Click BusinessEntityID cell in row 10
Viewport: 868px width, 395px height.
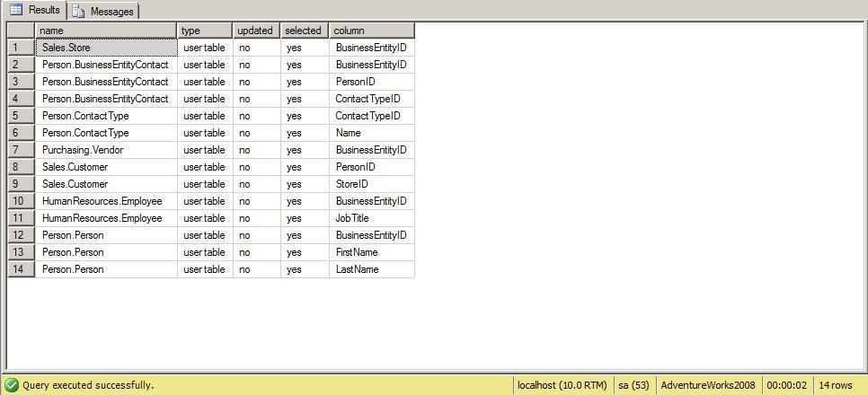coord(371,201)
